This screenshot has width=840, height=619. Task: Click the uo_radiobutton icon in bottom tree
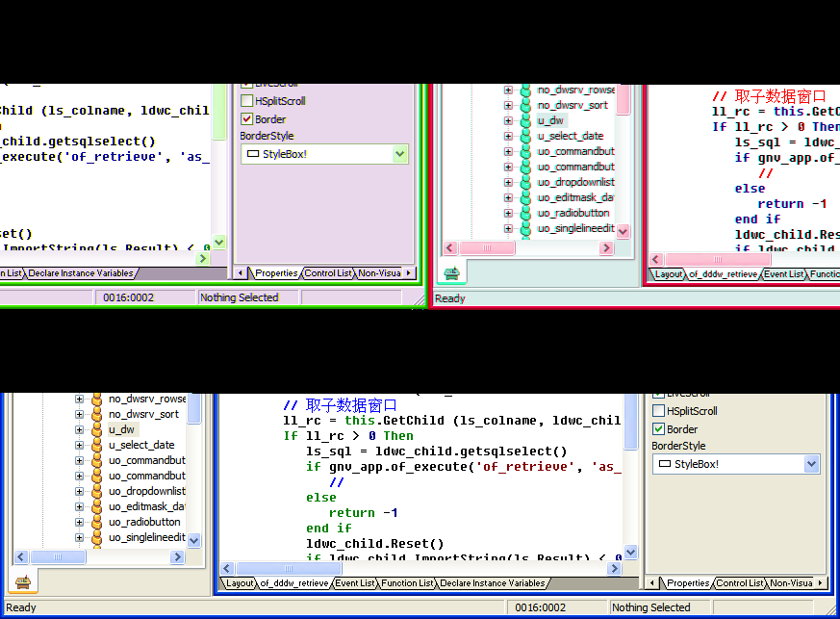[x=96, y=522]
